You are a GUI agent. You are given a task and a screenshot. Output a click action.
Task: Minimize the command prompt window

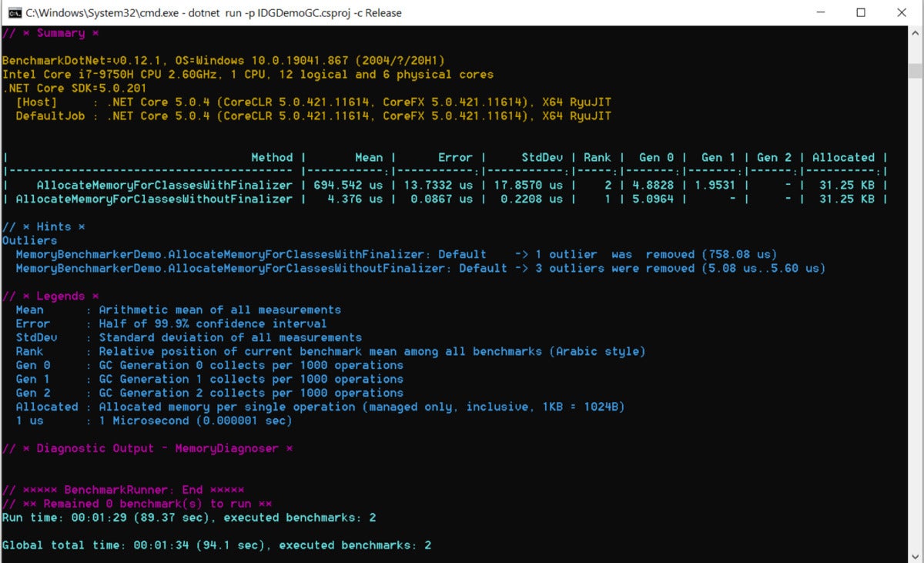coord(820,12)
